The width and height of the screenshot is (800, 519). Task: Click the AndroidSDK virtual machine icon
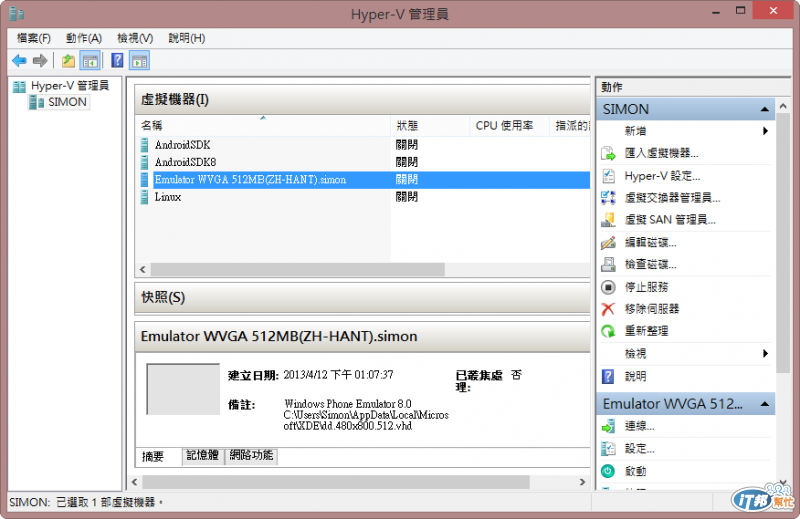tap(144, 145)
